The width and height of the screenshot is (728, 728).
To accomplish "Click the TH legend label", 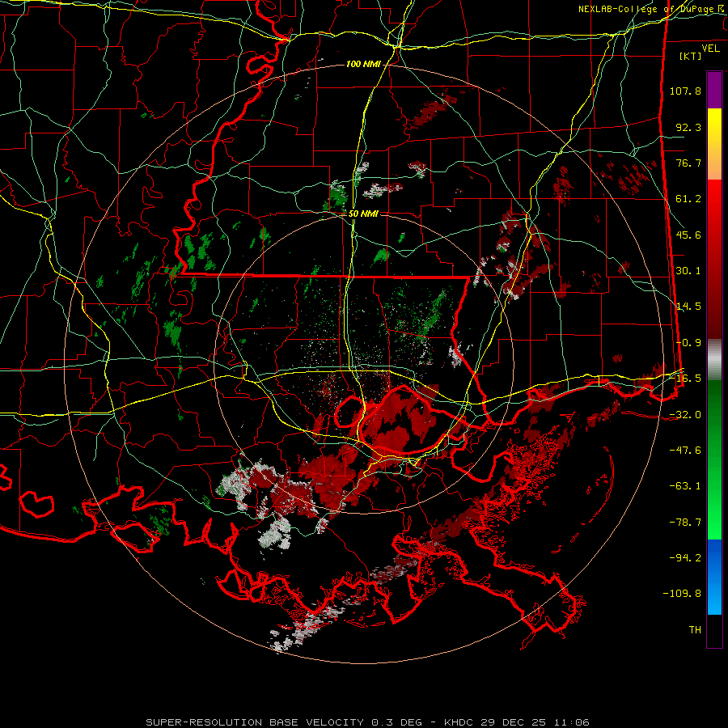I will pyautogui.click(x=695, y=630).
